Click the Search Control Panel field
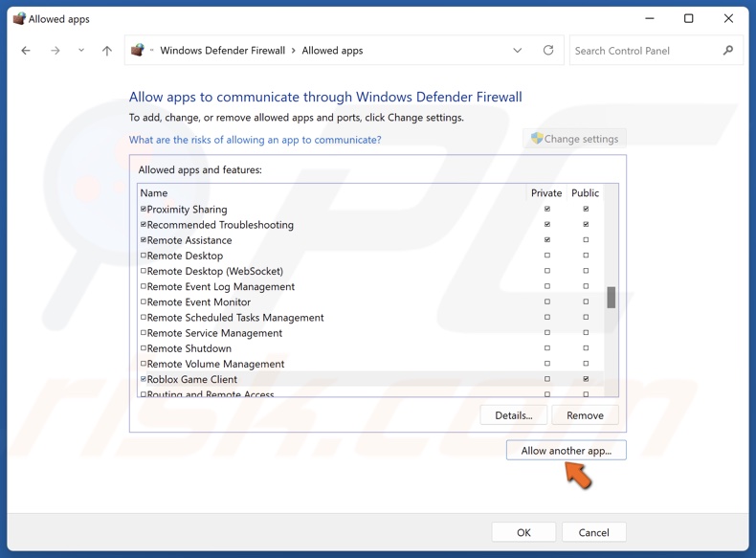 [x=646, y=51]
